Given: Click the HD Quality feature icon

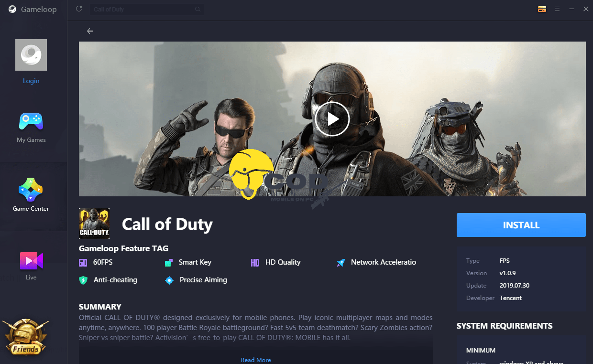Looking at the screenshot, I should point(255,262).
